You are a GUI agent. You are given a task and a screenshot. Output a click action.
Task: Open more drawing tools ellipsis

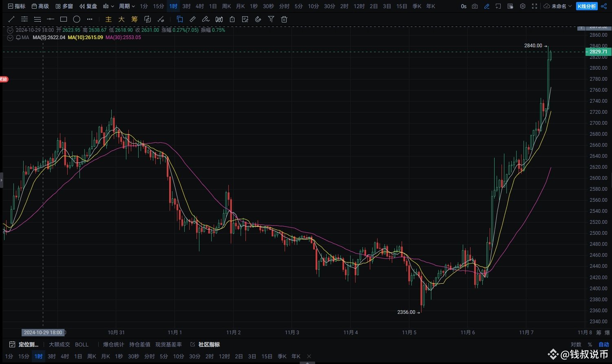coord(90,19)
